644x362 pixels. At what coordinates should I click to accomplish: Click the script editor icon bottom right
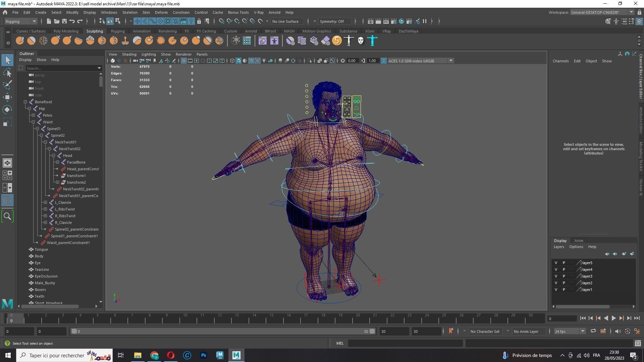[638, 343]
